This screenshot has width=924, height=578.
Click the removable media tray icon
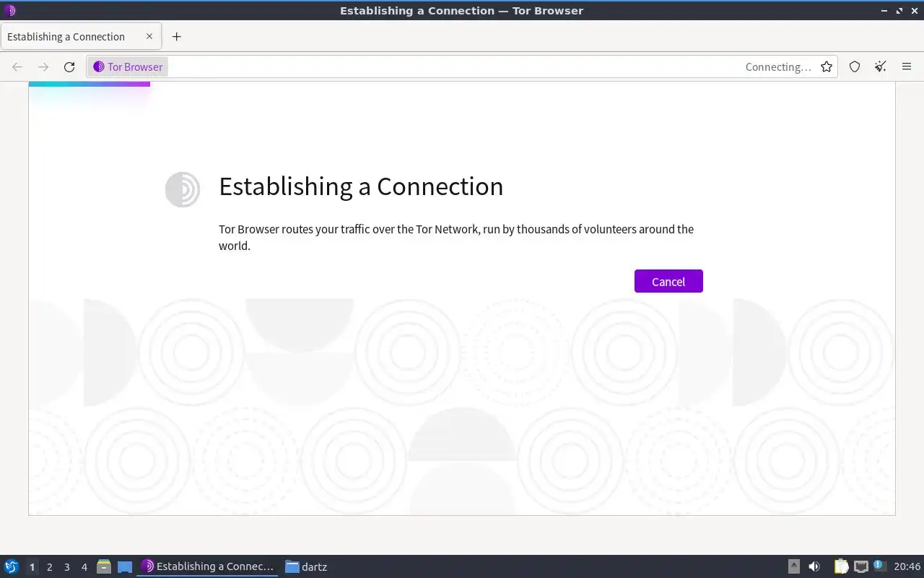click(794, 566)
